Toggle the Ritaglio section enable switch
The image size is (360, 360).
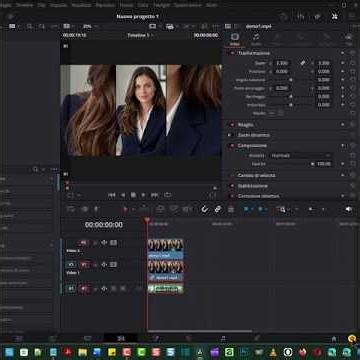pyautogui.click(x=232, y=125)
